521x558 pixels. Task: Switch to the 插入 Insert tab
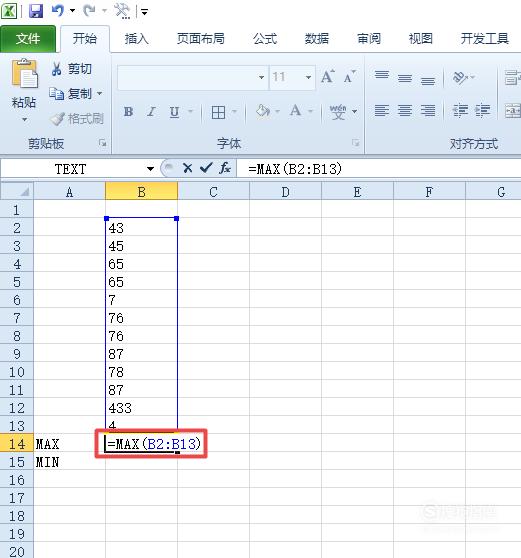[137, 39]
